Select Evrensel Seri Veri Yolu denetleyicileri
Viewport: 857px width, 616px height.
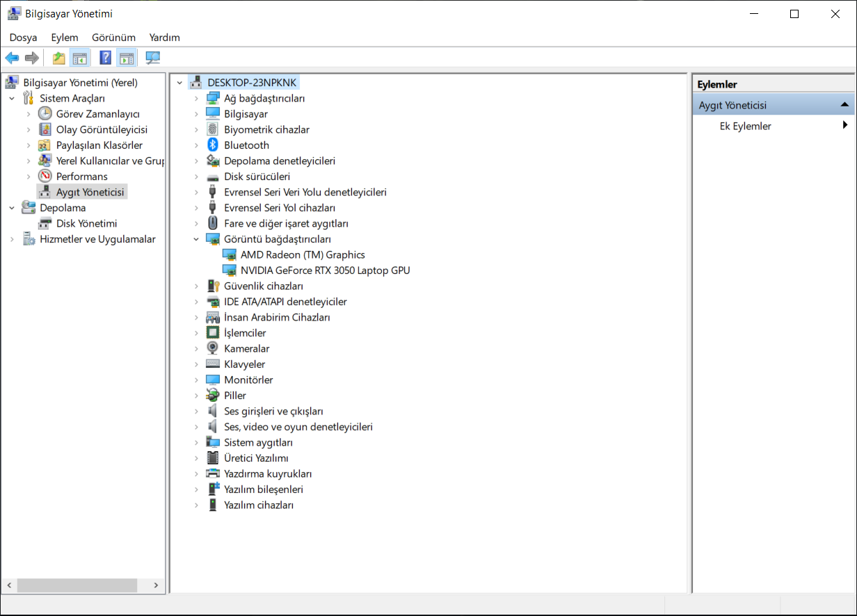[305, 192]
